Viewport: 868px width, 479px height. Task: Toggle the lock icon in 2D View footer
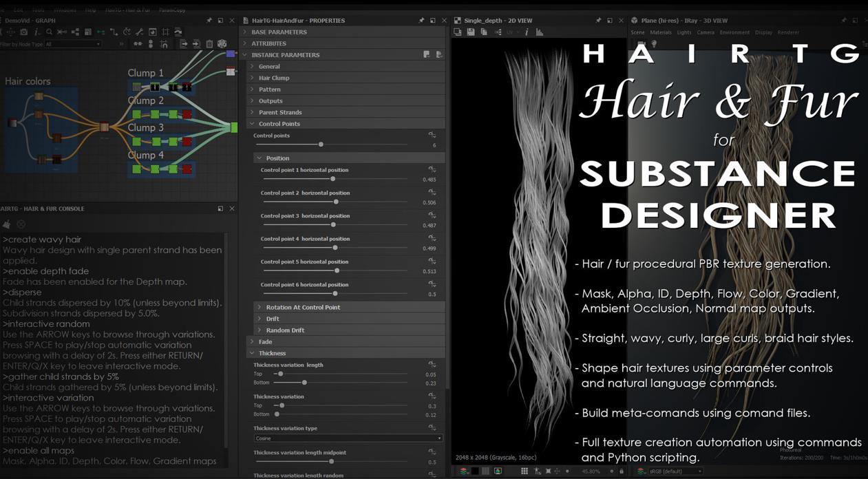(x=622, y=471)
